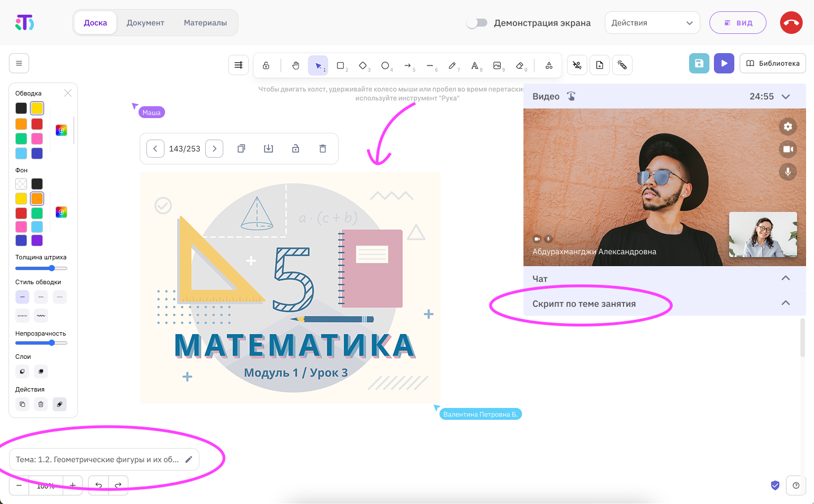
Task: Click the save board icon
Action: (x=699, y=63)
